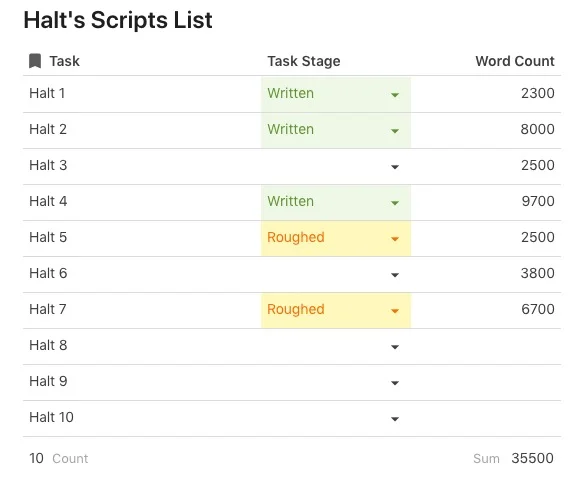The height and width of the screenshot is (478, 586).
Task: Click the Count summary in the footer
Action: 59,458
